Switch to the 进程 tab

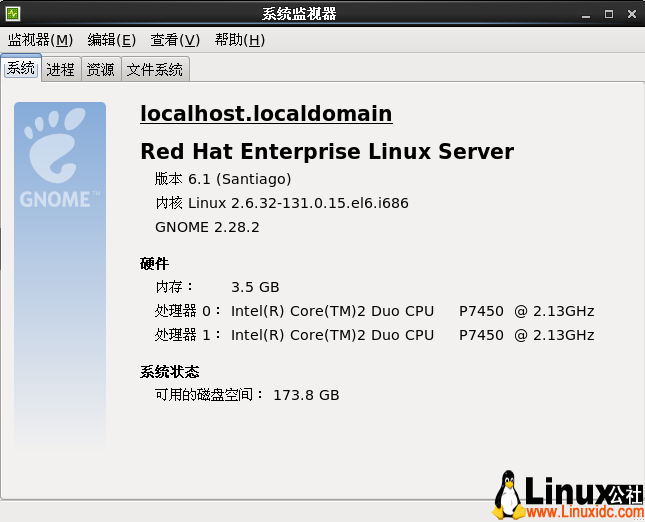[x=60, y=70]
